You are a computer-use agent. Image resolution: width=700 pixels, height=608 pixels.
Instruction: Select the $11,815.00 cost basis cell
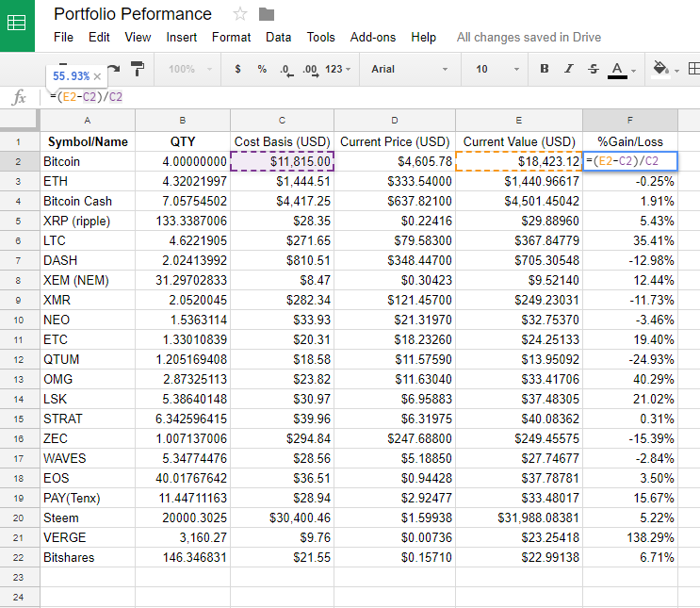click(282, 161)
